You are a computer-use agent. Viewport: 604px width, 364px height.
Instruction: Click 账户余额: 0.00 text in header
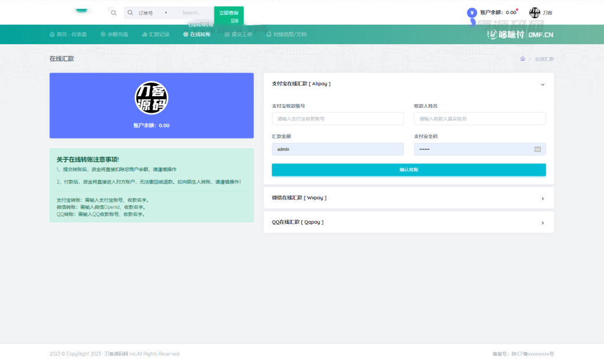(x=498, y=12)
